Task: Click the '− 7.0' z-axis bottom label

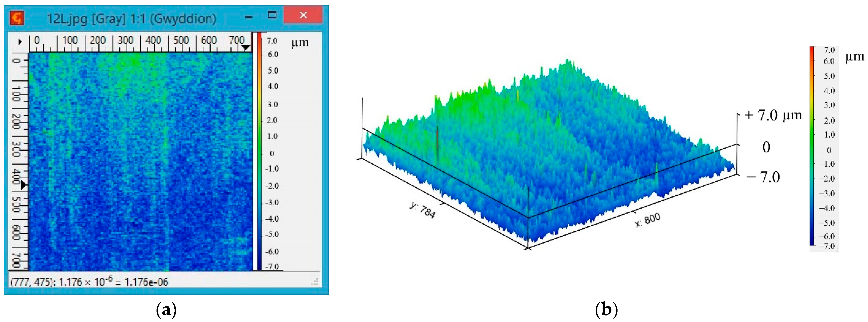Action: pos(764,177)
